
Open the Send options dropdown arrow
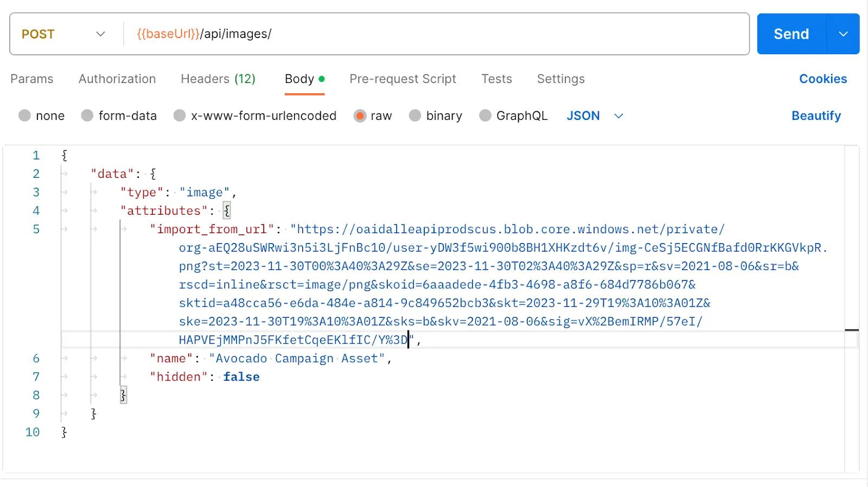click(x=843, y=34)
